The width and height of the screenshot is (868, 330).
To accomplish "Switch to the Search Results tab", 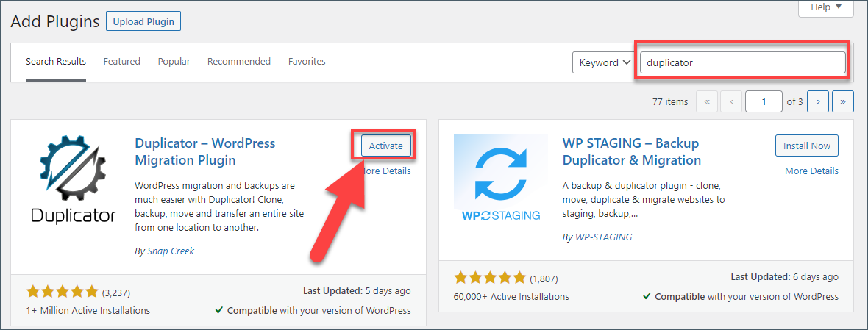I will tap(56, 61).
